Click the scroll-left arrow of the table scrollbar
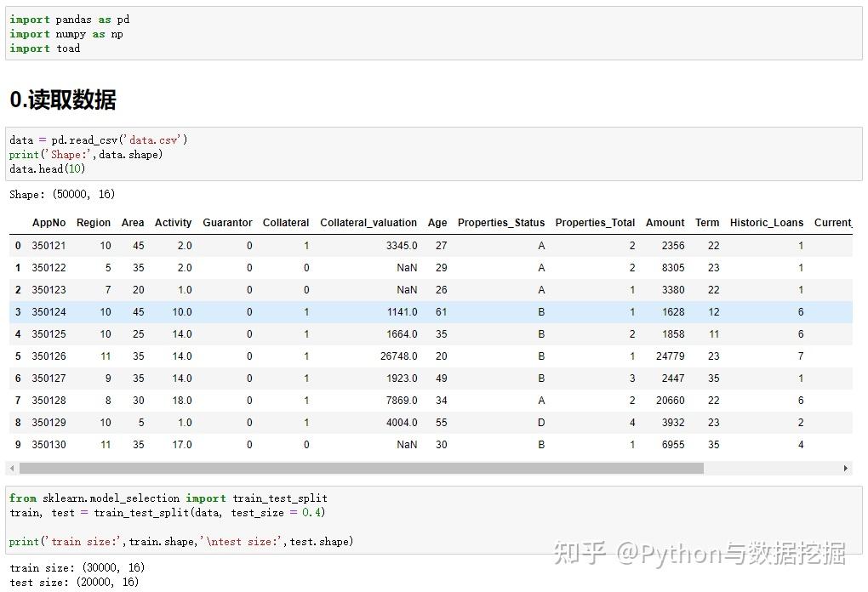The width and height of the screenshot is (868, 592). point(12,469)
